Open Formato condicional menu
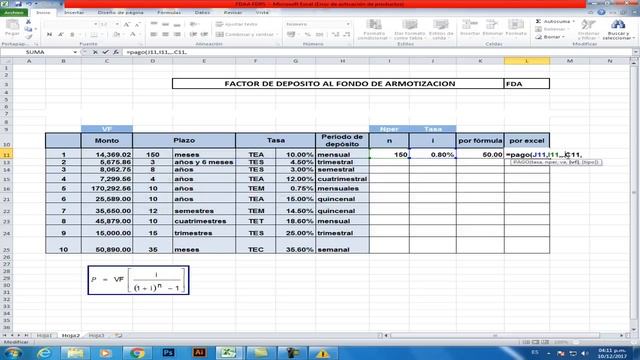Image resolution: width=640 pixels, height=360 pixels. 374,29
